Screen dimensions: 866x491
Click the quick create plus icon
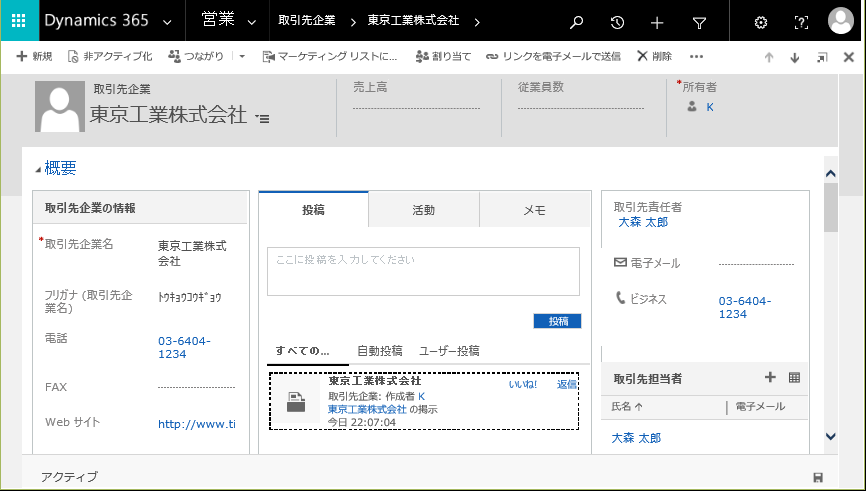pyautogui.click(x=657, y=23)
